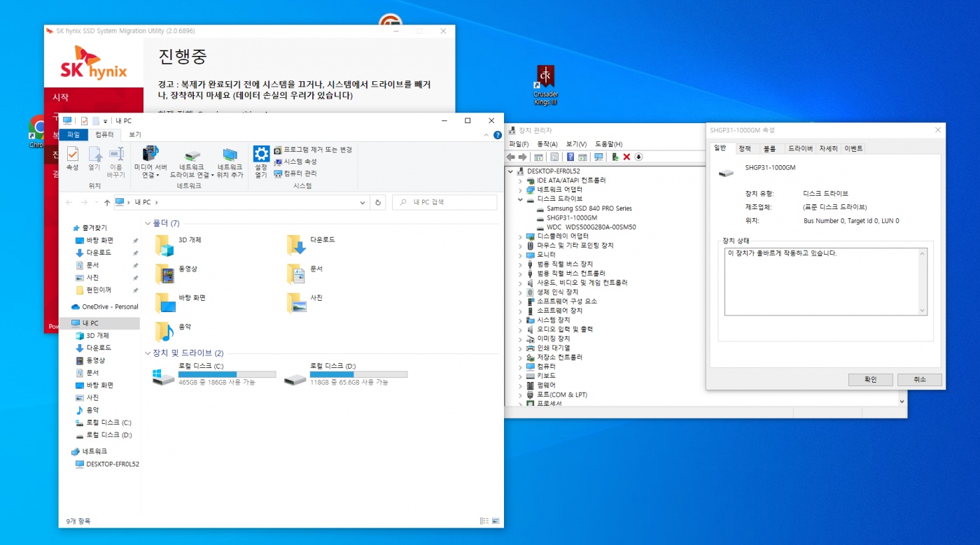Click the 확인 button in properties dialog
980x545 pixels.
(x=870, y=379)
